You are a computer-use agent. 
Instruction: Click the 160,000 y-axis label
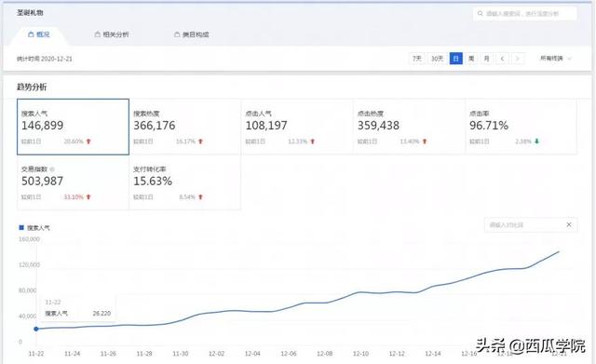(x=29, y=239)
